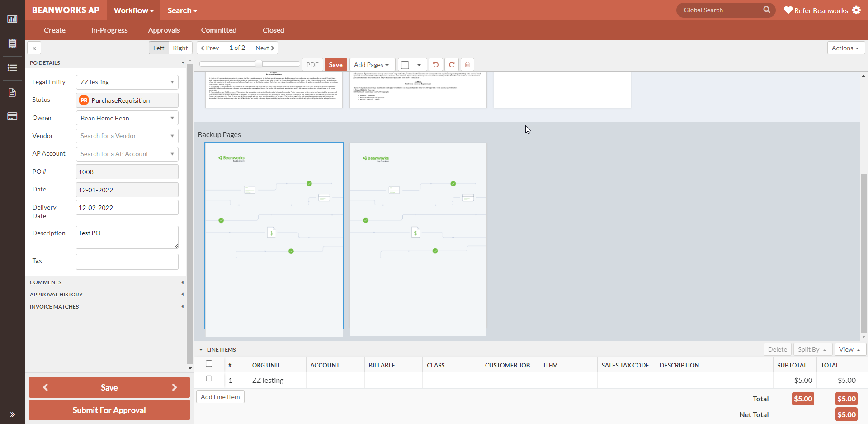The height and width of the screenshot is (424, 868).
Task: Open the Split By dropdown
Action: 812,349
